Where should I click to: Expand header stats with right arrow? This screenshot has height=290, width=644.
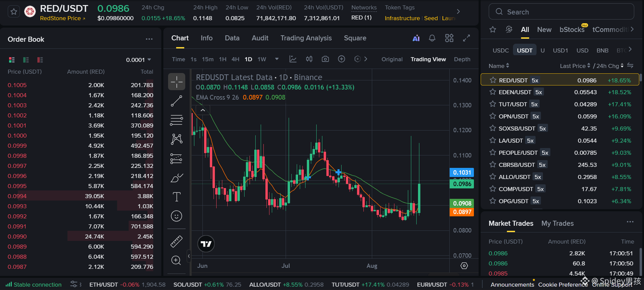pyautogui.click(x=458, y=11)
